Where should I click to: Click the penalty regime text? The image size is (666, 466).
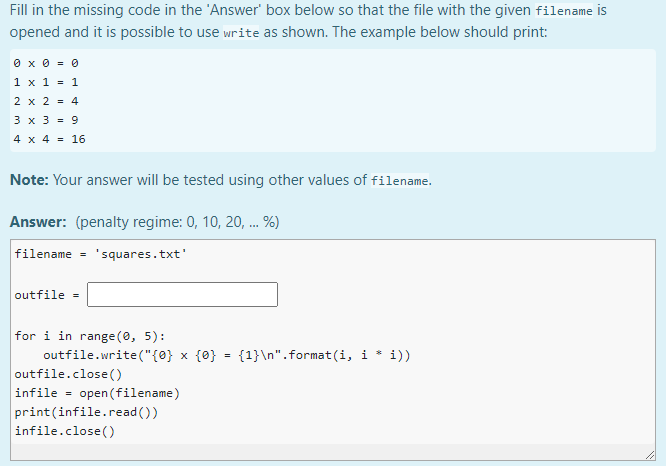pos(178,222)
